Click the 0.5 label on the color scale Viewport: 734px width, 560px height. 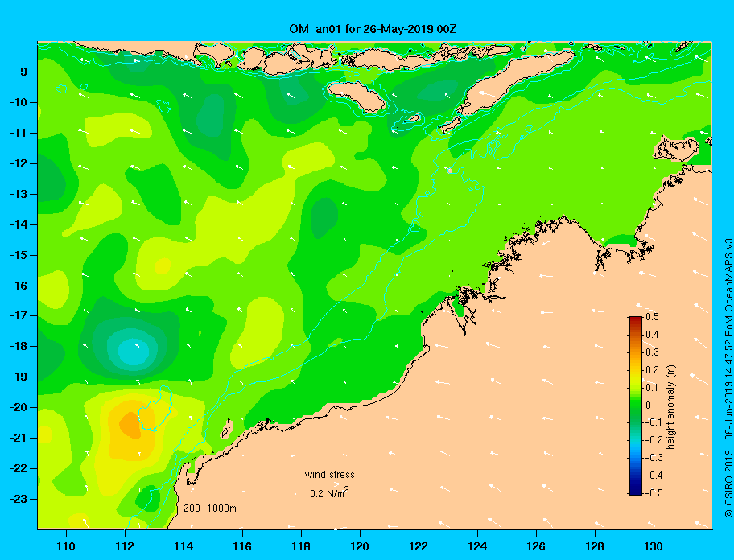coord(652,317)
